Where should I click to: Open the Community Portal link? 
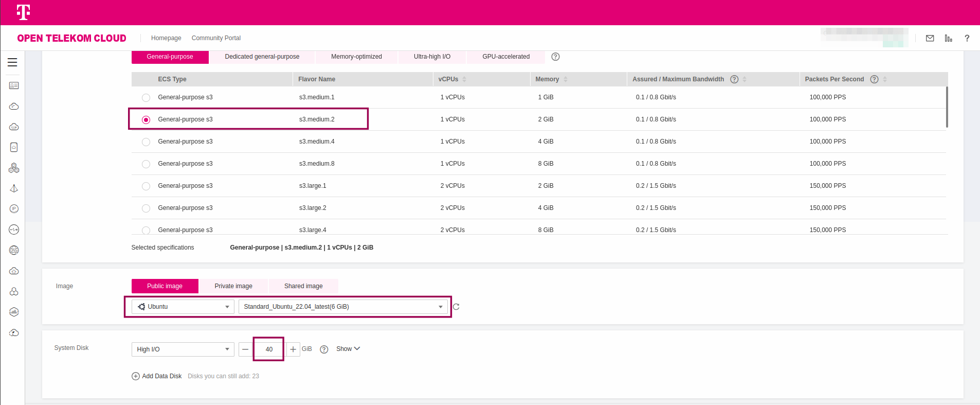click(216, 38)
